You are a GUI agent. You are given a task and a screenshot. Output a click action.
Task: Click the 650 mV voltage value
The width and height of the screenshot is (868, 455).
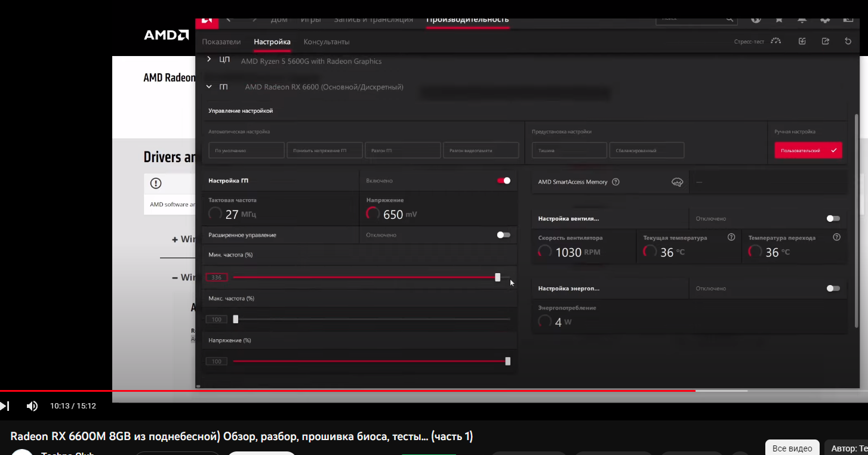pyautogui.click(x=399, y=215)
